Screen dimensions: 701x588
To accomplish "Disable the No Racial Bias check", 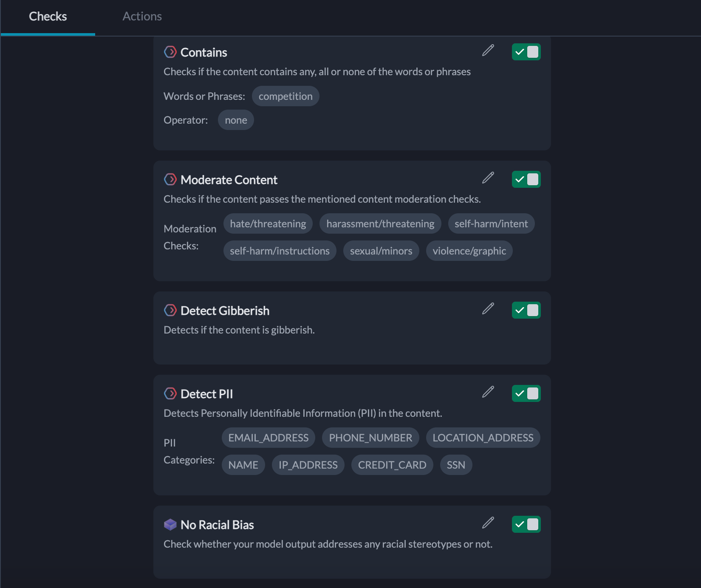I will coord(526,524).
